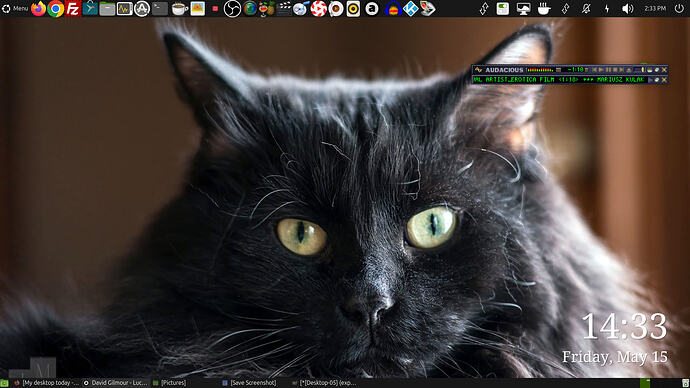Open the CD with music note icon

[x=301, y=8]
